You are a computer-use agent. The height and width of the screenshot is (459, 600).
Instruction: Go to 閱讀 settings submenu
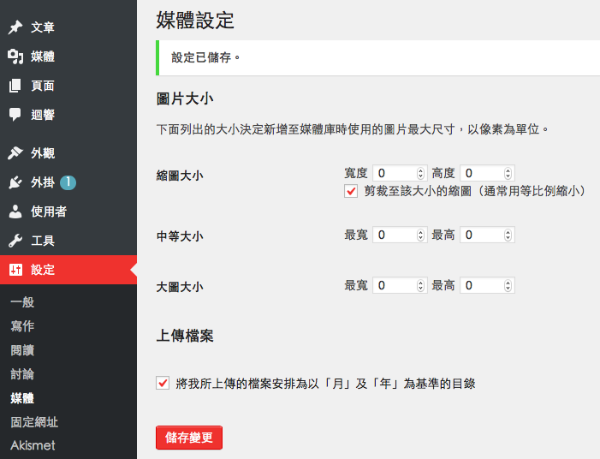click(x=22, y=350)
